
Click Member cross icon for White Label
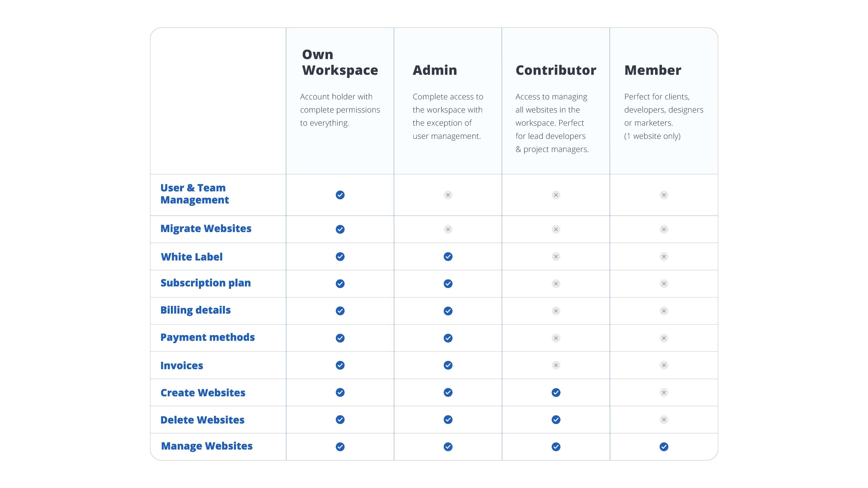tap(664, 257)
